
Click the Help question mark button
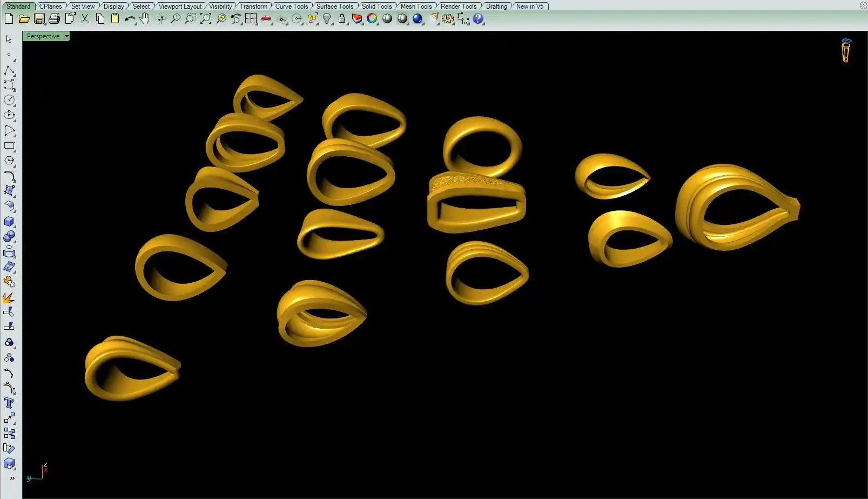click(478, 19)
